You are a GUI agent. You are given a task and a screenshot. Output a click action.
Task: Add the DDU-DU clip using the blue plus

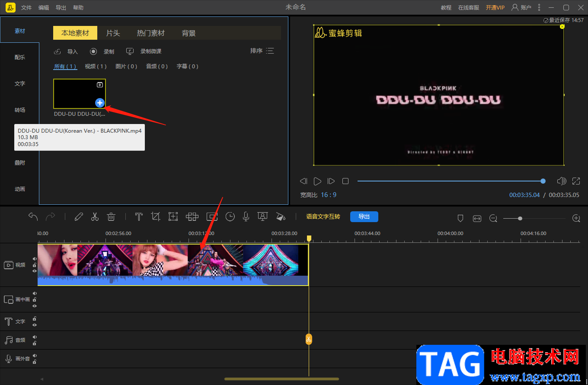click(x=100, y=103)
